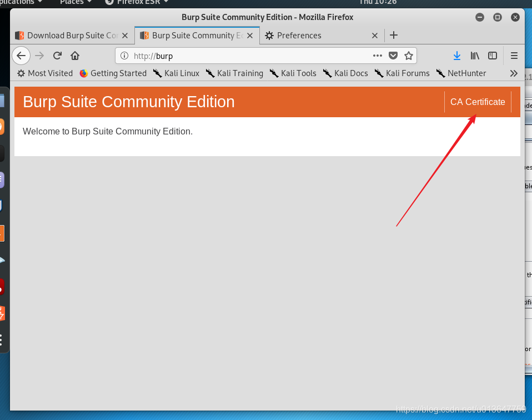Open the Places menu in top panel

click(x=76, y=2)
